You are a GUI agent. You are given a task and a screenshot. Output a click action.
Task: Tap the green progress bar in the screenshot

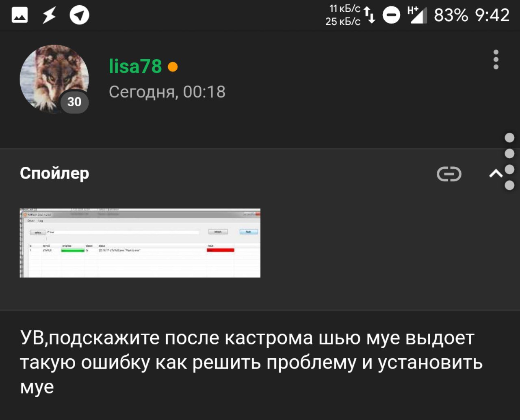[73, 251]
